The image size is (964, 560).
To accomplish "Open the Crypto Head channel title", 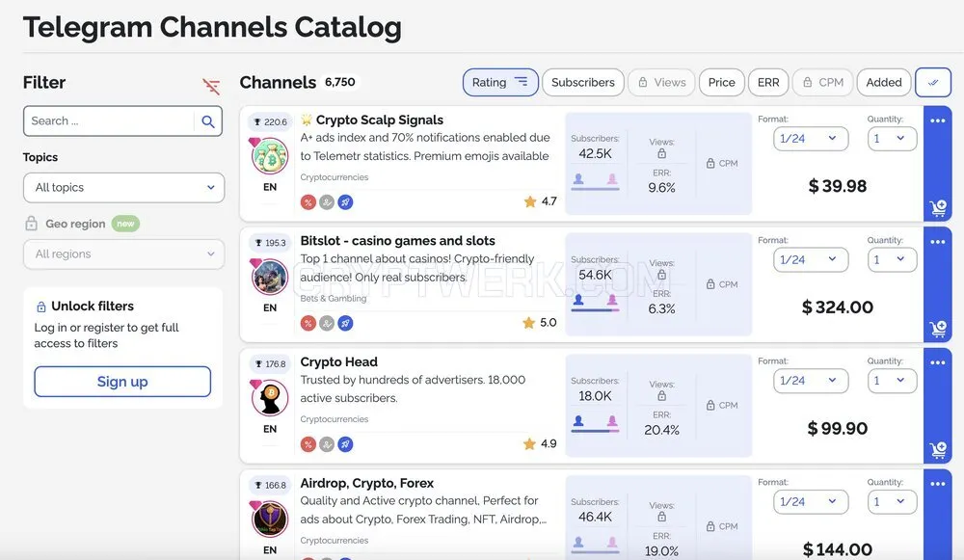I will pos(338,362).
